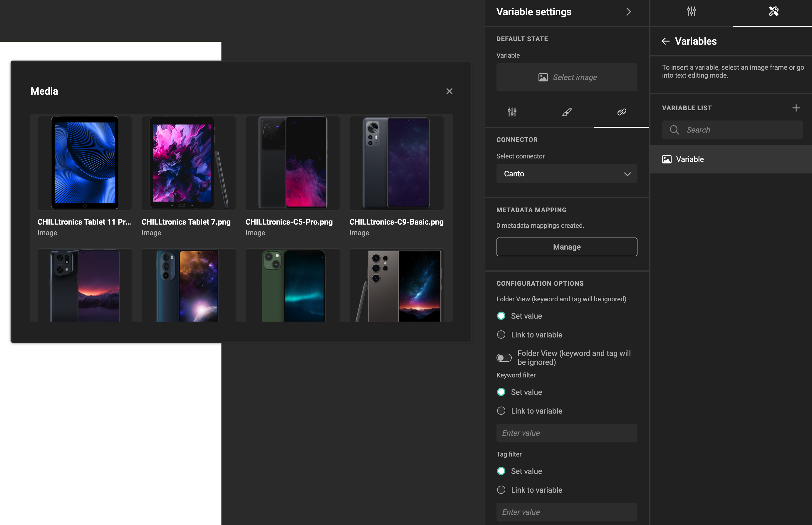Click Select image placeholder
Image resolution: width=812 pixels, height=525 pixels.
(x=567, y=77)
